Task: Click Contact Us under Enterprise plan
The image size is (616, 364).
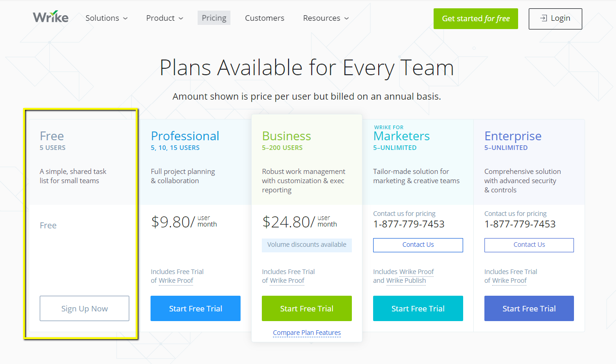Action: point(529,245)
